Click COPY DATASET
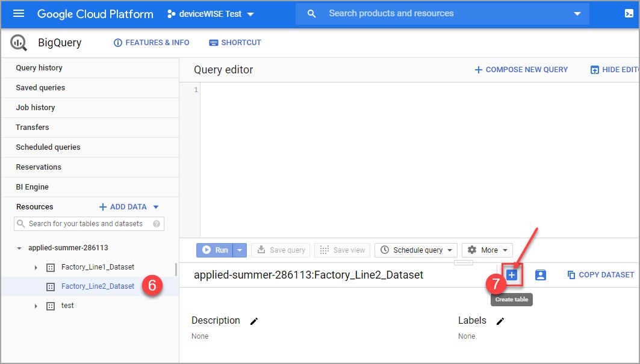The height and width of the screenshot is (364, 640). point(601,275)
